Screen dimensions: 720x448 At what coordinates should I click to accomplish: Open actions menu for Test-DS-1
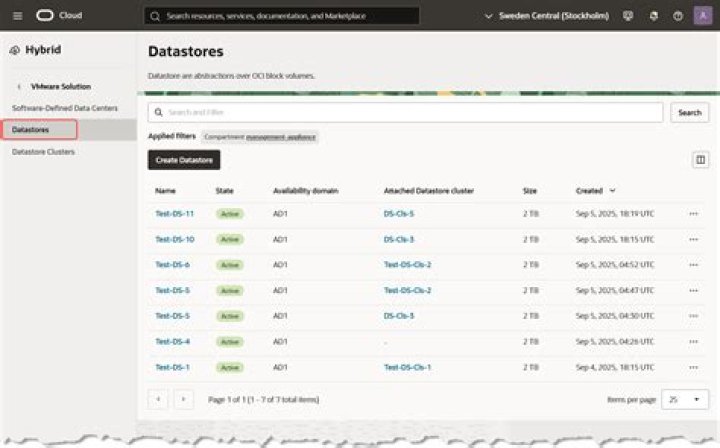pos(693,367)
